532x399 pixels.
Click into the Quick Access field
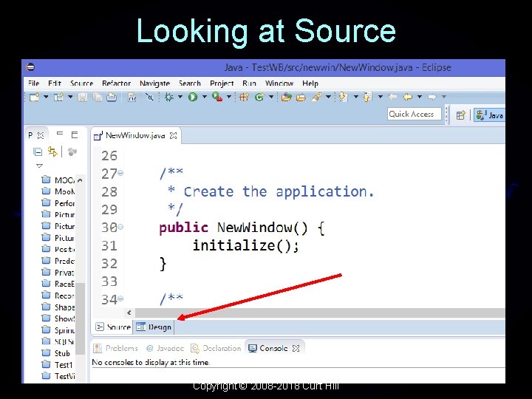(414, 114)
